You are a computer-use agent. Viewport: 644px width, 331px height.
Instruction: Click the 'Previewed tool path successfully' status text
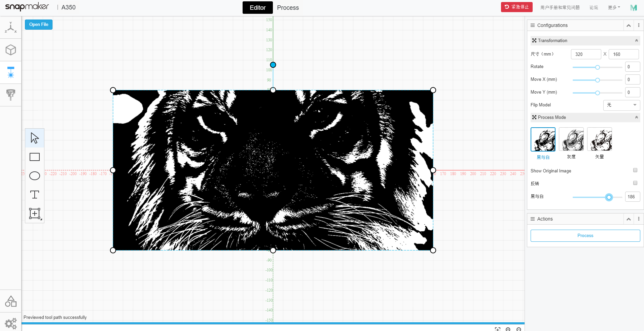[x=55, y=317]
